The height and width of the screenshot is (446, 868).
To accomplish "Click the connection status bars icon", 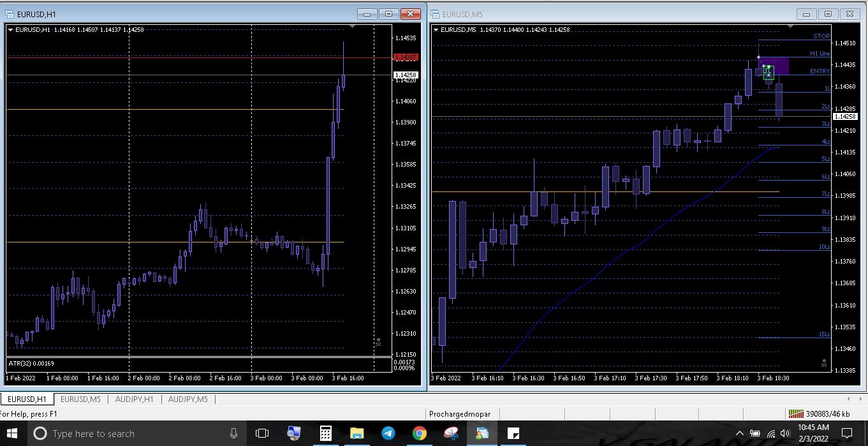I will click(796, 414).
